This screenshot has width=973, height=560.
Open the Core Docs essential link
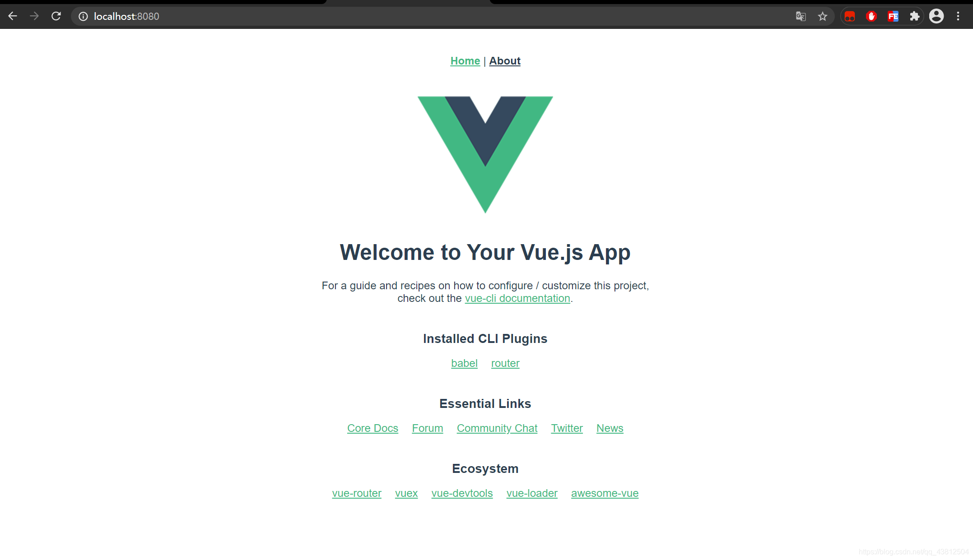(x=372, y=428)
